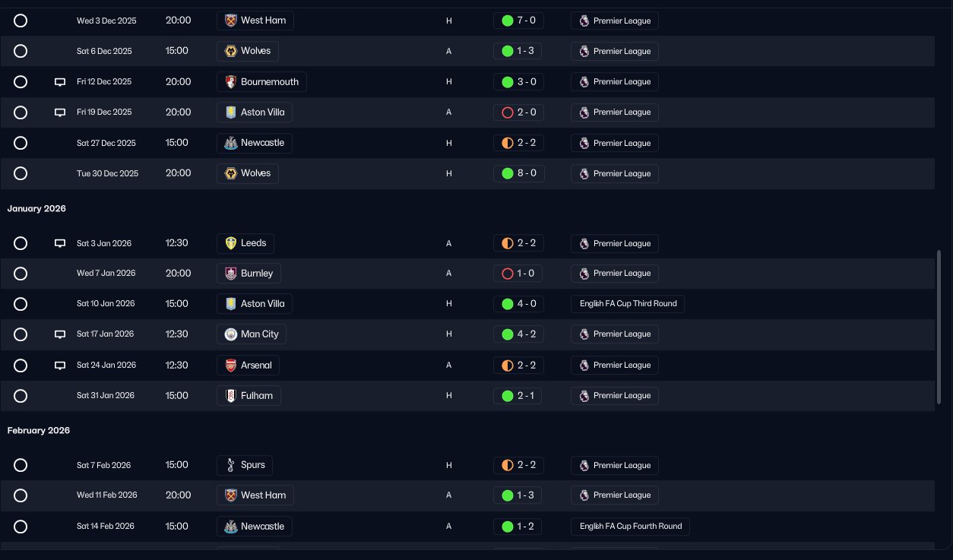Click the TV icon on 19 Dec fixture

click(60, 112)
